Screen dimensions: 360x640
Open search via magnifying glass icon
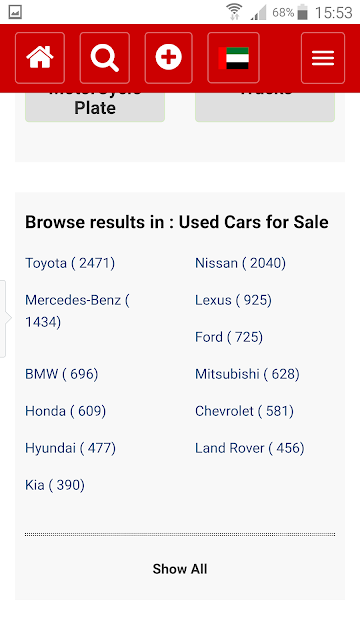pos(104,58)
